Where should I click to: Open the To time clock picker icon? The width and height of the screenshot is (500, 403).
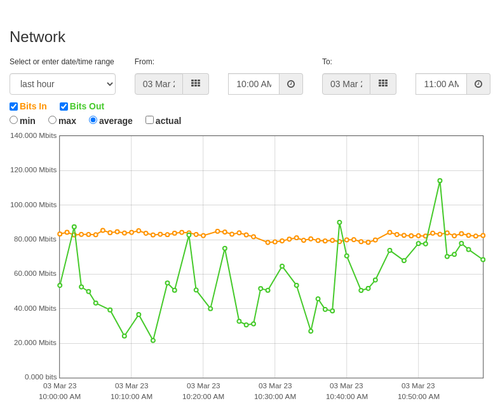(478, 84)
